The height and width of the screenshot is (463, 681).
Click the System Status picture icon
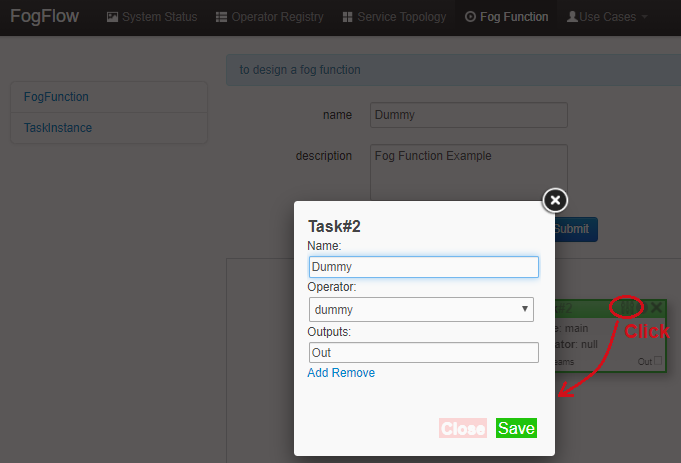click(x=112, y=17)
